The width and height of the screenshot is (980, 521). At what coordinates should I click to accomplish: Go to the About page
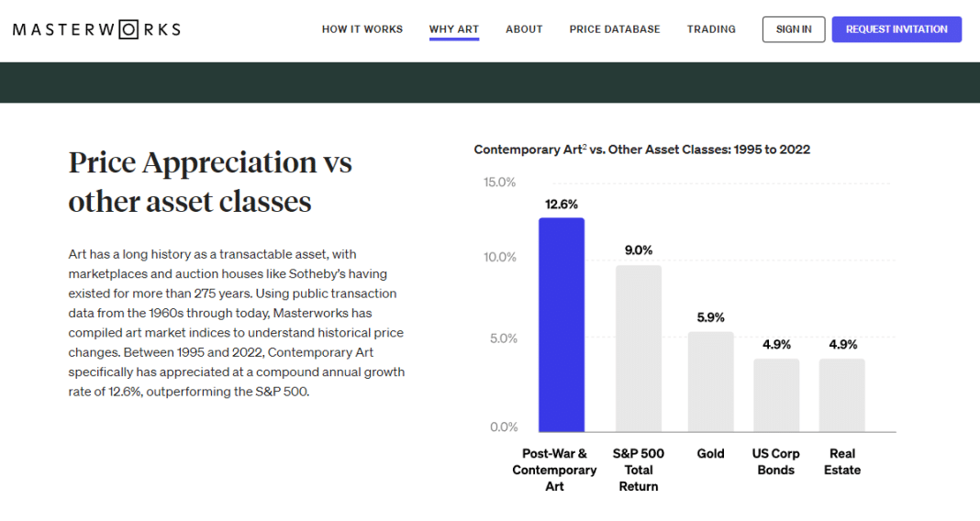coord(524,29)
